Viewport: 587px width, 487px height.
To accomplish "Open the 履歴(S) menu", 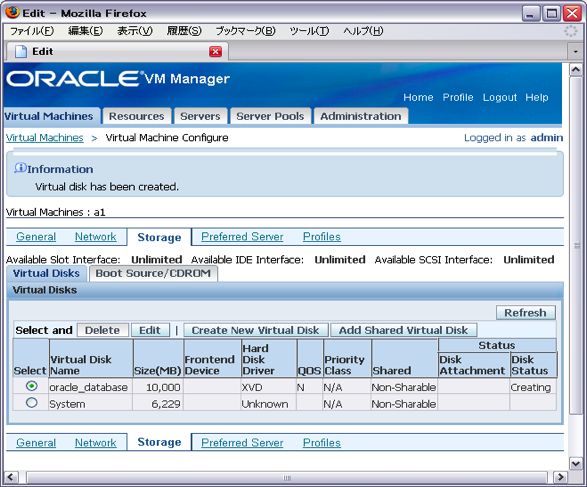I will pyautogui.click(x=184, y=31).
